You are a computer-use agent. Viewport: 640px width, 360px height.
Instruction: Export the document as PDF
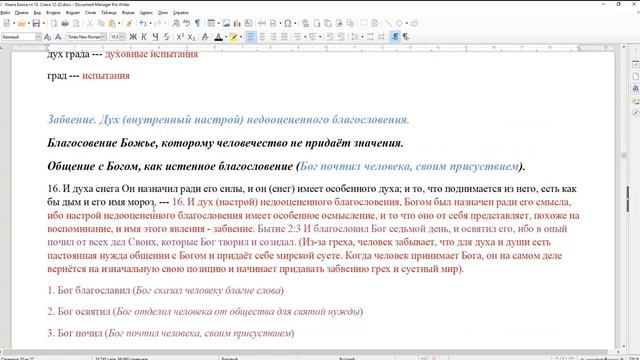pyautogui.click(x=53, y=23)
